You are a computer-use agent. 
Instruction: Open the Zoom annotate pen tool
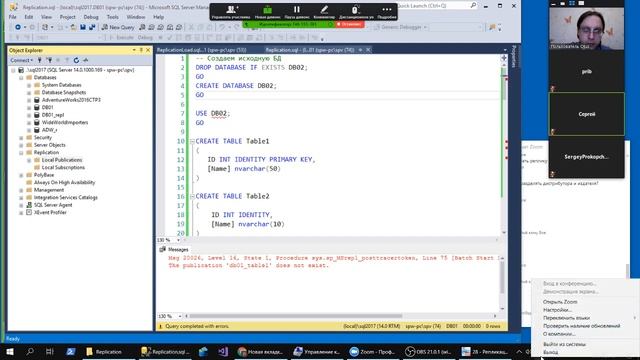[x=324, y=12]
